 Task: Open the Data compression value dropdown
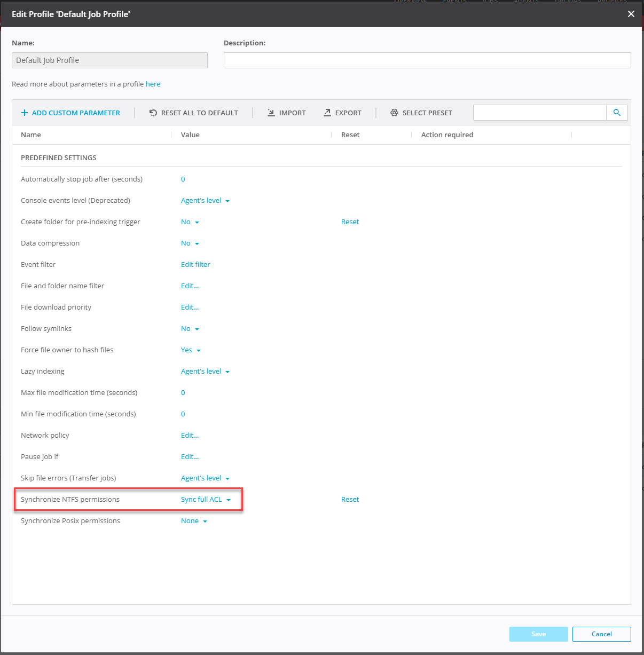point(190,243)
